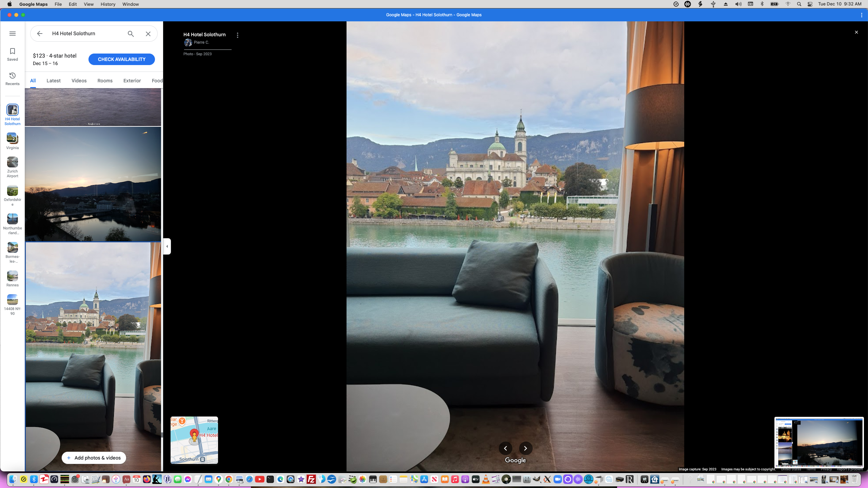The height and width of the screenshot is (488, 868).
Task: Open Recents from the sidebar
Action: 12,79
